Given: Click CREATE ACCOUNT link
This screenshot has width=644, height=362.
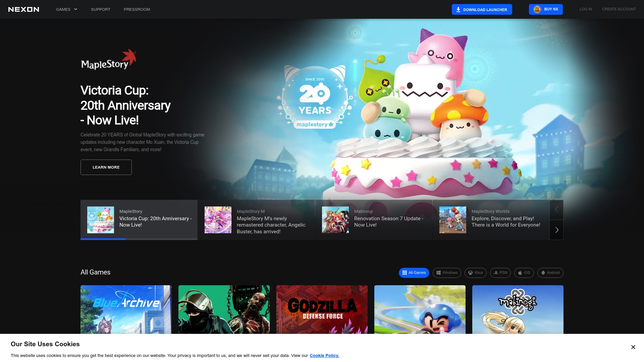Looking at the screenshot, I should coord(619,9).
